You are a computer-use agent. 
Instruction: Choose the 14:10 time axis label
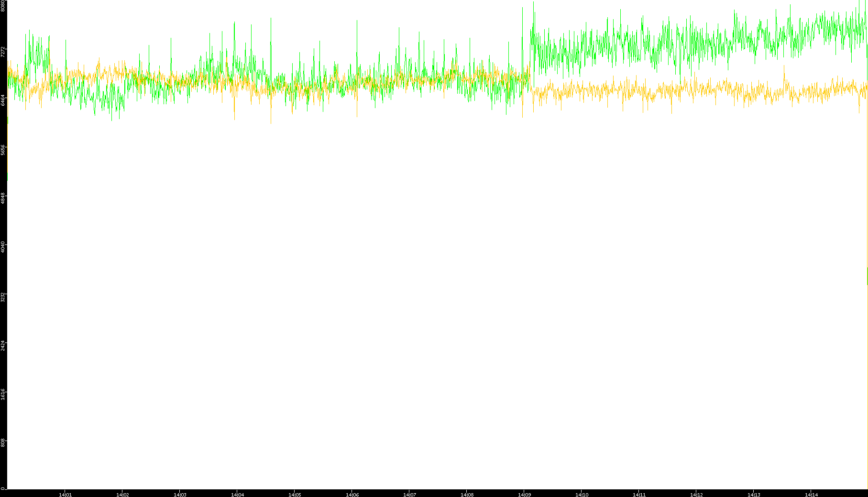click(582, 494)
